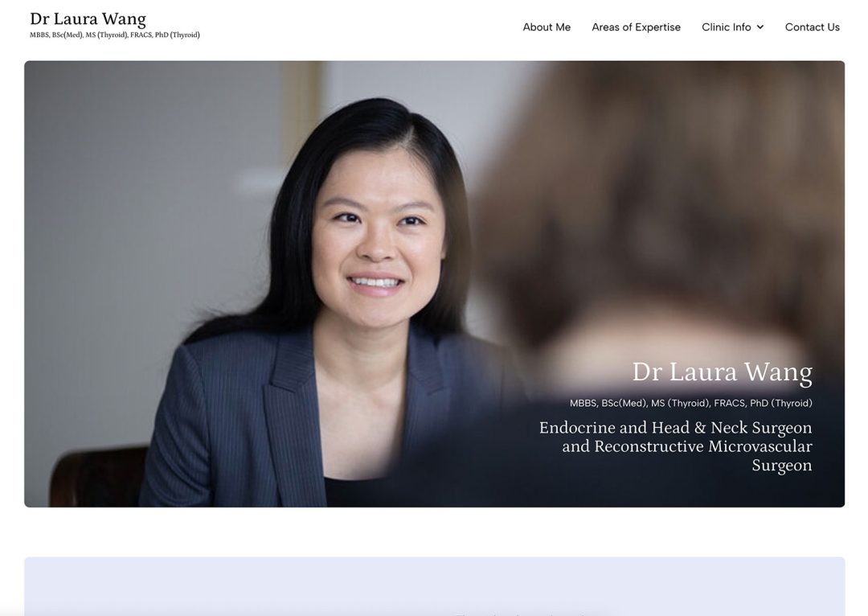Click the MBBS qualifications line over the photo
Image resolution: width=868 pixels, height=616 pixels.
point(691,403)
